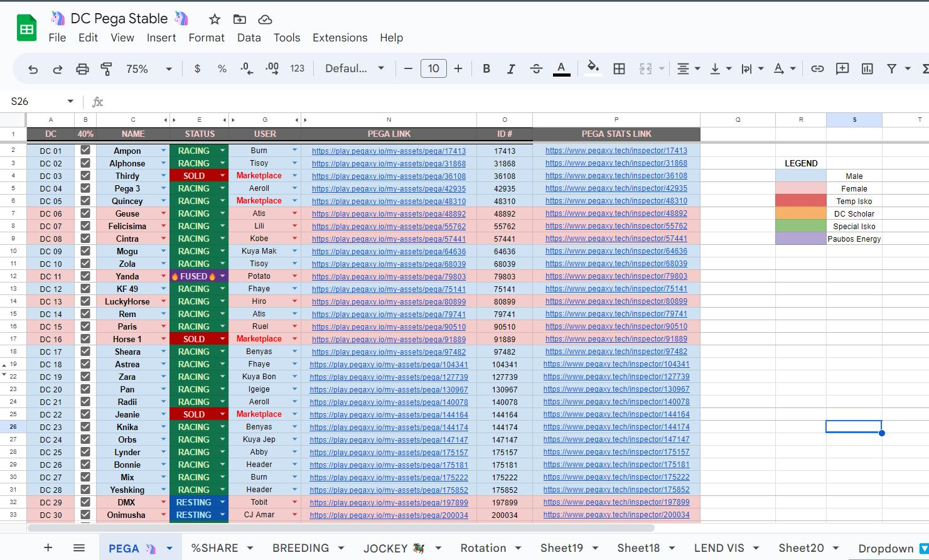Apply currency format with dollar icon

coord(197,69)
